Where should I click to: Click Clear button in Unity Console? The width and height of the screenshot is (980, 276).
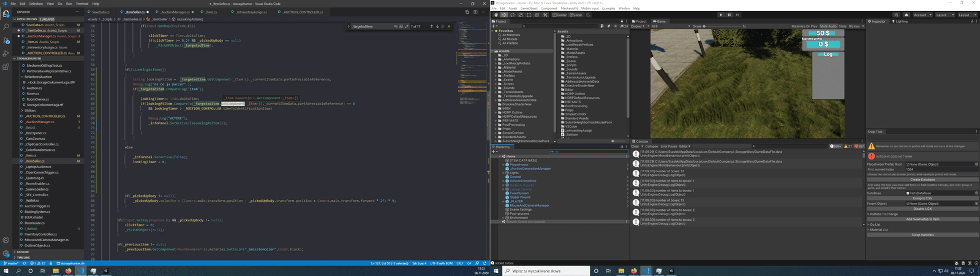point(635,147)
